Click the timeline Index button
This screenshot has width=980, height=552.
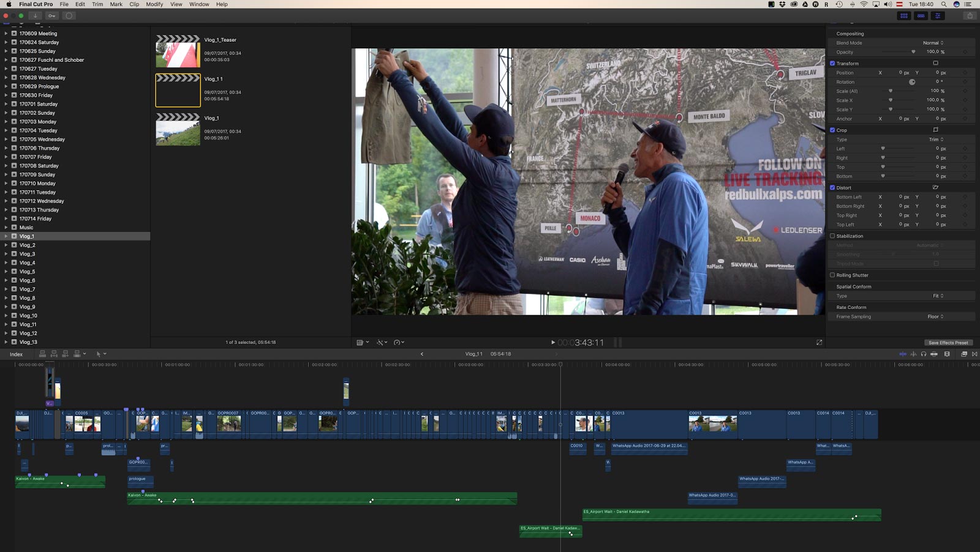click(x=17, y=354)
